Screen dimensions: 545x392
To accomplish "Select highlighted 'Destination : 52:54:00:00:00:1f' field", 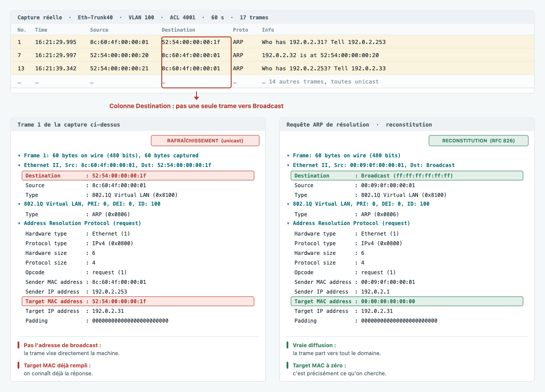I will point(138,176).
